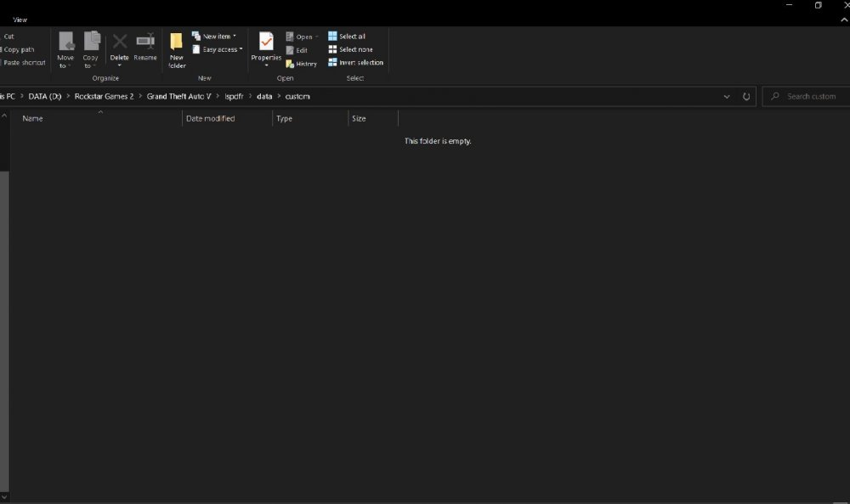This screenshot has height=504, width=850.
Task: Navigate to Grand Theft Auto V breadcrumb
Action: 178,96
